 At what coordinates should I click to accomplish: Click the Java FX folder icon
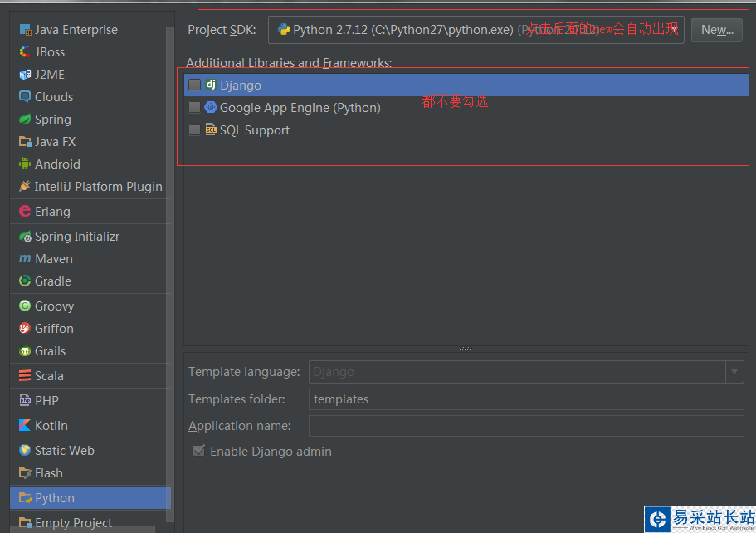click(25, 142)
